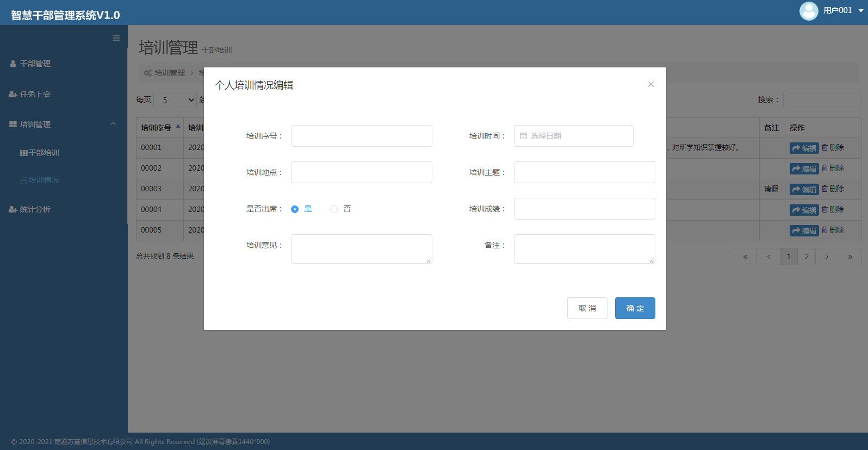Viewport: 868px width, 450px height.
Task: Click the hamburger menu icon in sidebar
Action: pyautogui.click(x=116, y=38)
